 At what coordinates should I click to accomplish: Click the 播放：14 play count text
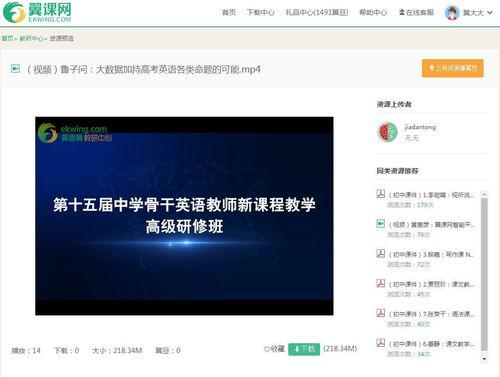click(x=26, y=351)
